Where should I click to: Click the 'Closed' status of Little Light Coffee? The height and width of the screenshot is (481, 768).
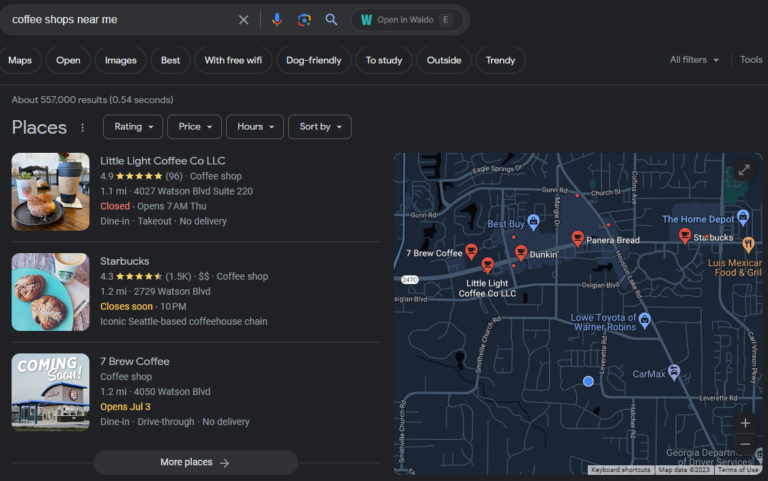(115, 206)
